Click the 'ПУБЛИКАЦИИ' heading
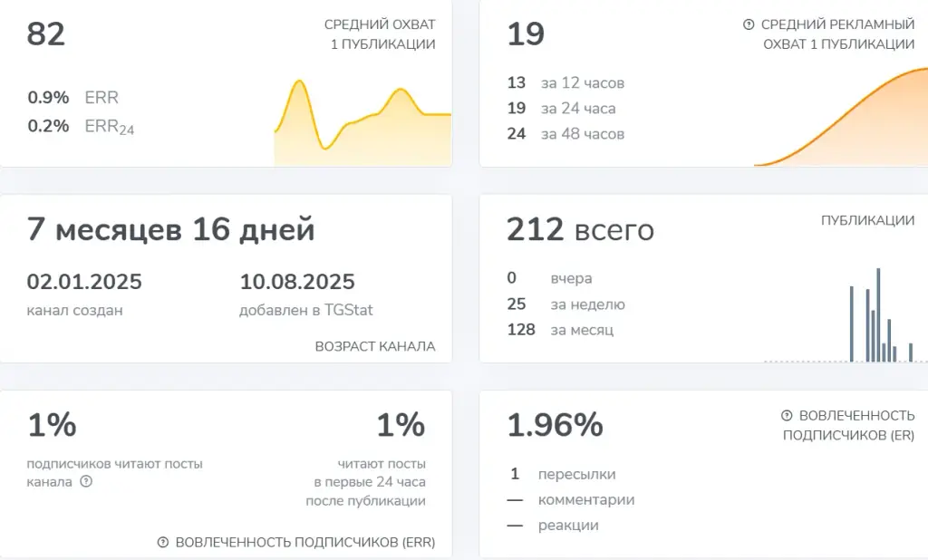 (x=867, y=220)
